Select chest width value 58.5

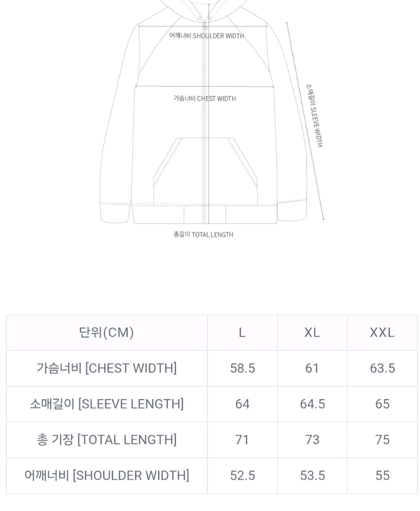click(242, 368)
